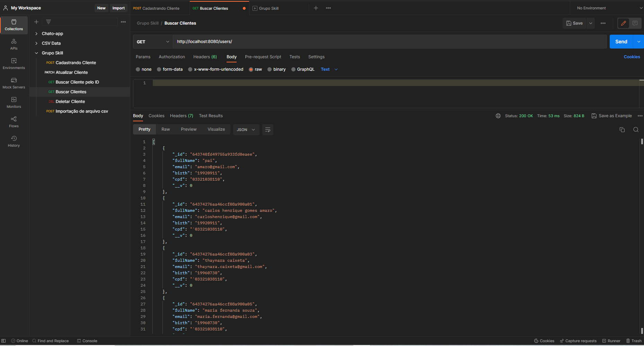The width and height of the screenshot is (644, 346).
Task: Switch to the Pre-request Script tab
Action: pyautogui.click(x=263, y=57)
